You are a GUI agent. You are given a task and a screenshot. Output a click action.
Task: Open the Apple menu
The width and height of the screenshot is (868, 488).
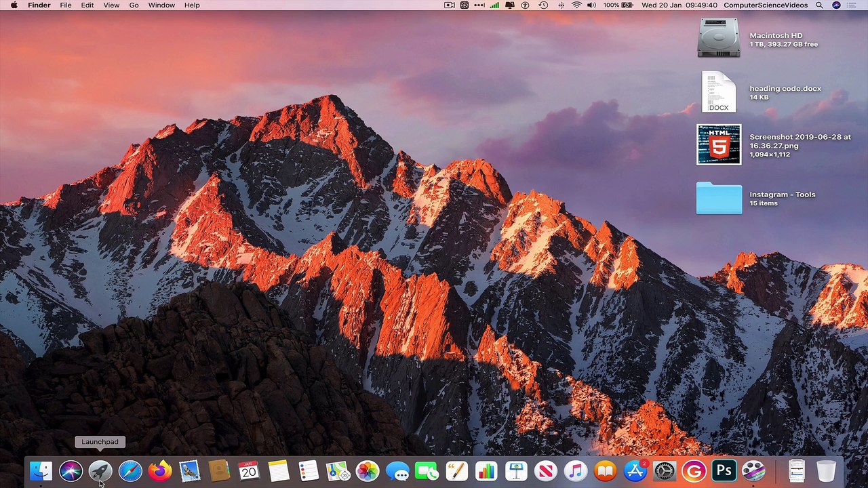point(14,5)
